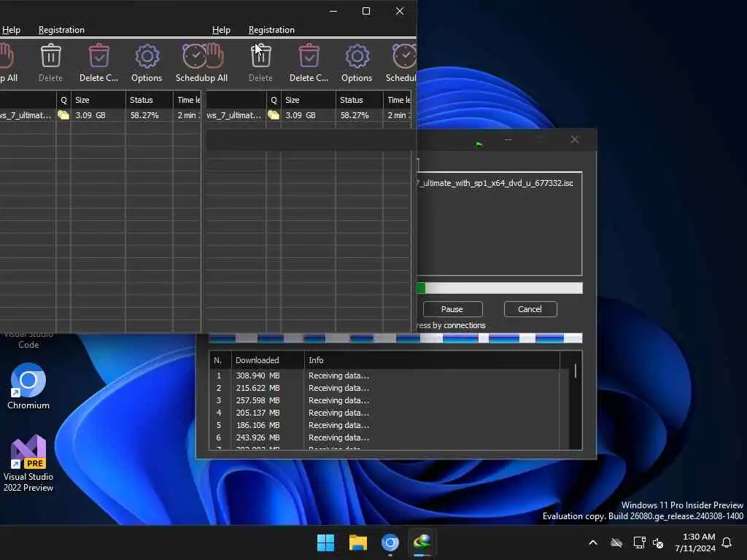747x560 pixels.
Task: Click the right-hand 3.09 GB size cell
Action: 308,115
